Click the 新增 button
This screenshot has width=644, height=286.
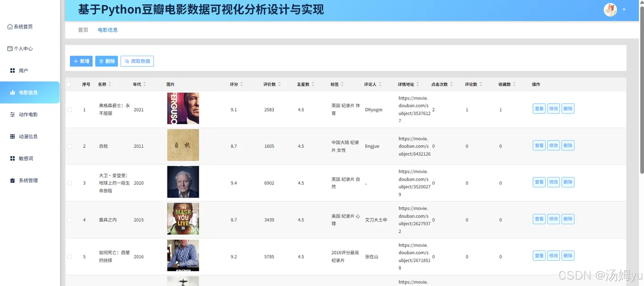81,61
